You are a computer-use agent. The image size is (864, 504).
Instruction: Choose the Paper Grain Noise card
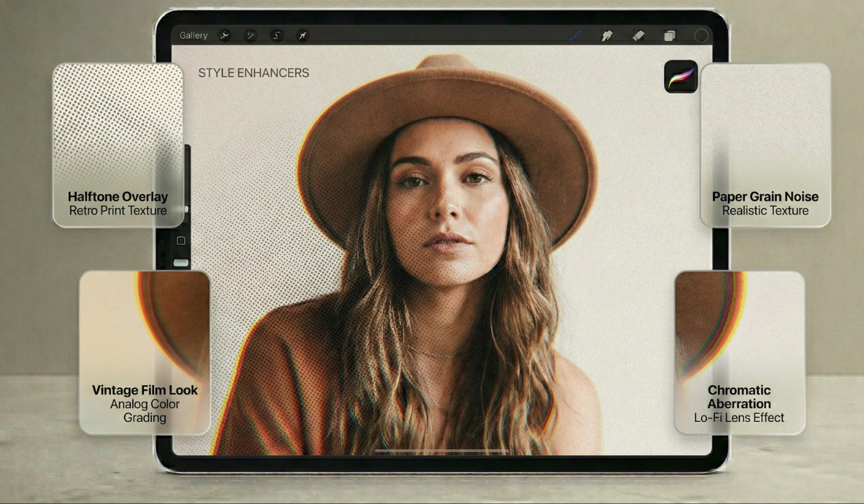click(765, 145)
